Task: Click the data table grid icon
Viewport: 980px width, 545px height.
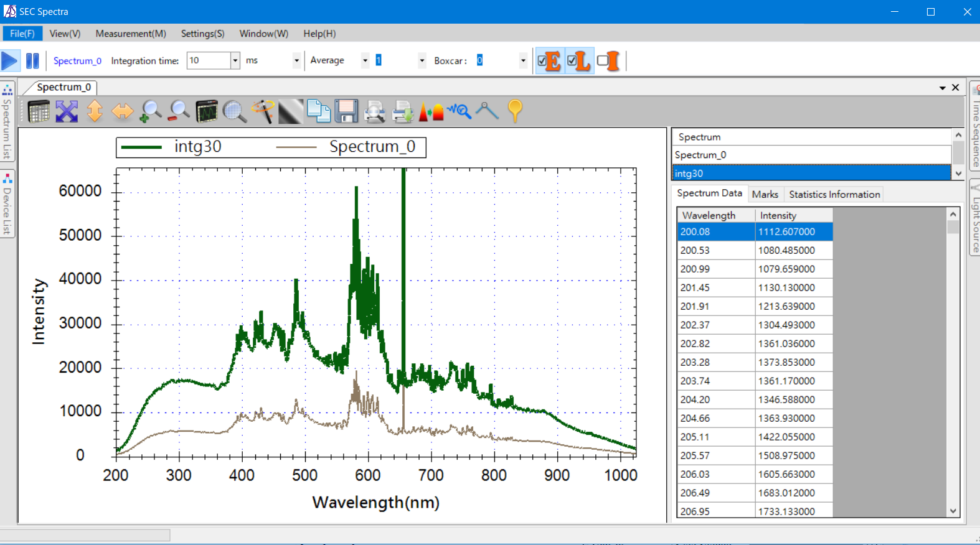Action: point(39,111)
